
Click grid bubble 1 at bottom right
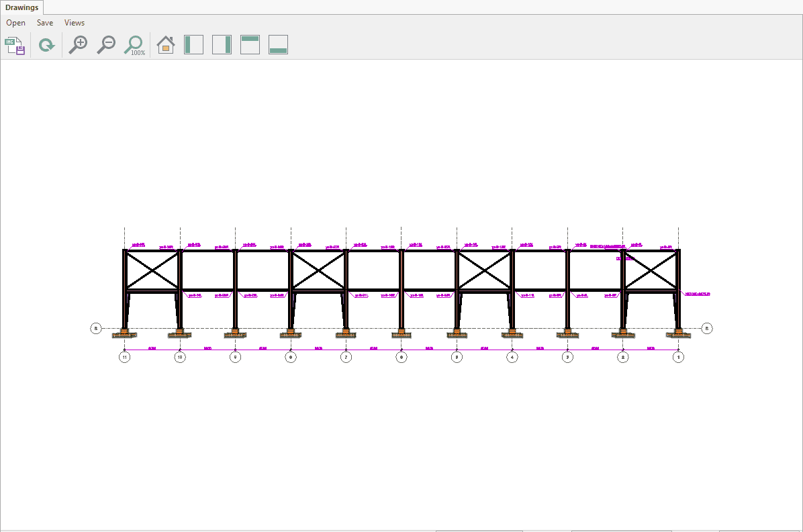pyautogui.click(x=679, y=358)
